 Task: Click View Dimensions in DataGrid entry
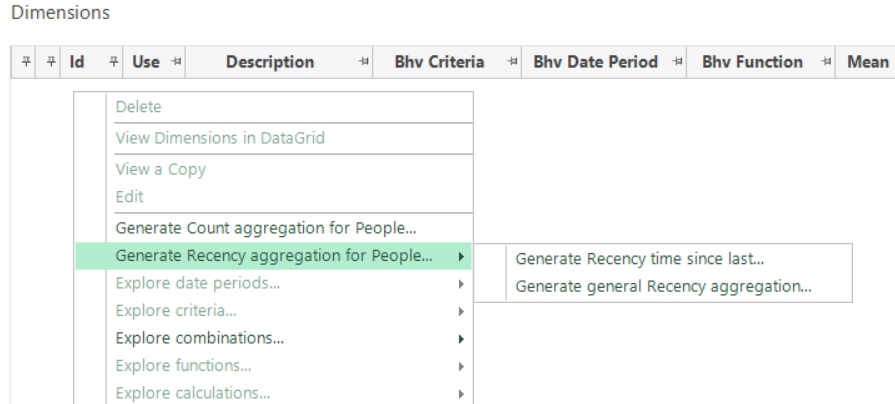point(220,138)
